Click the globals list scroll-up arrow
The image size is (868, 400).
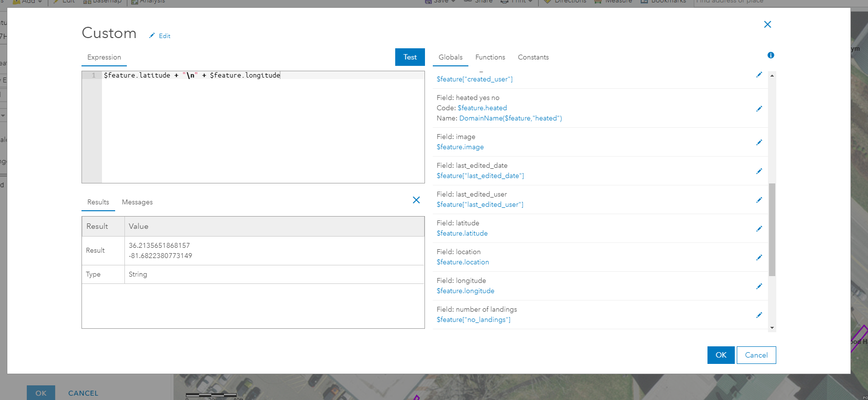click(772, 76)
